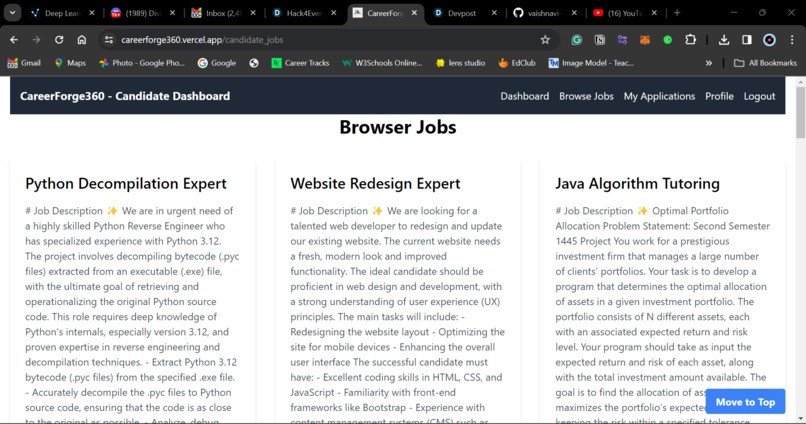Viewport: 806px width, 424px height.
Task: Click the Move to Top button
Action: (x=745, y=402)
